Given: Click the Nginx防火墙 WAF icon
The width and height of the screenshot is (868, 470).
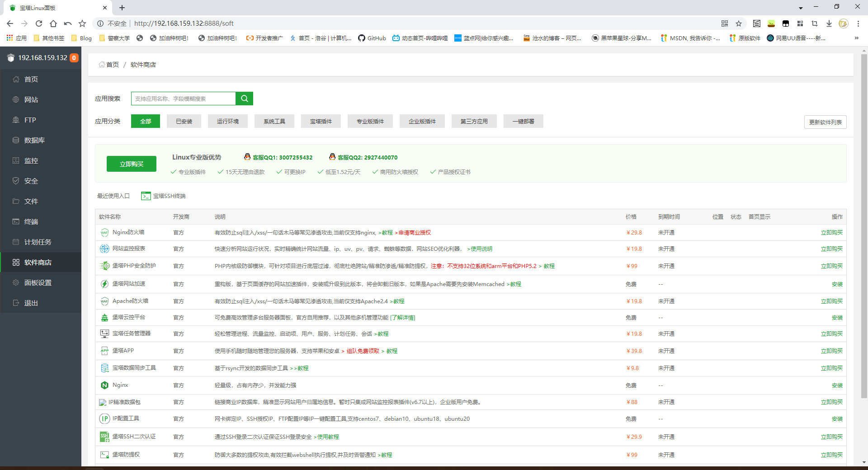Looking at the screenshot, I should (x=104, y=233).
